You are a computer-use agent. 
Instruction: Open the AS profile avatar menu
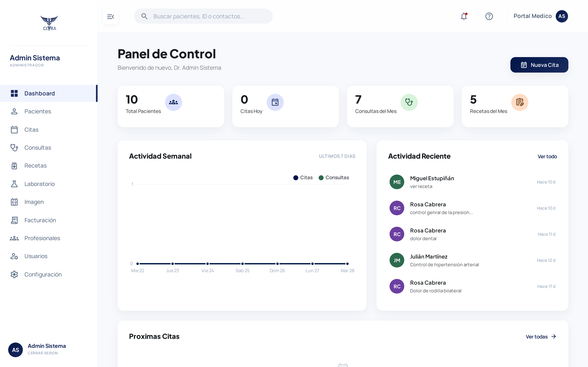point(562,16)
